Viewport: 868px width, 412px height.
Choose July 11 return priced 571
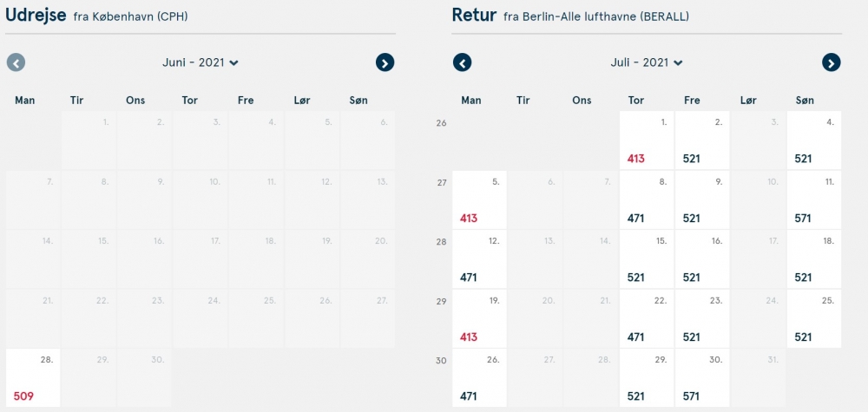(814, 199)
